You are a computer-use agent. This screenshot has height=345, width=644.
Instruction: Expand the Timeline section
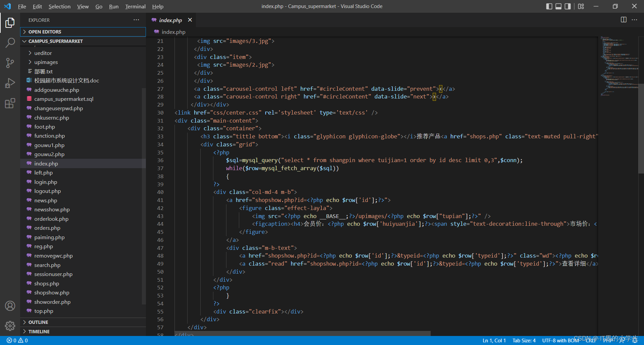click(x=83, y=332)
